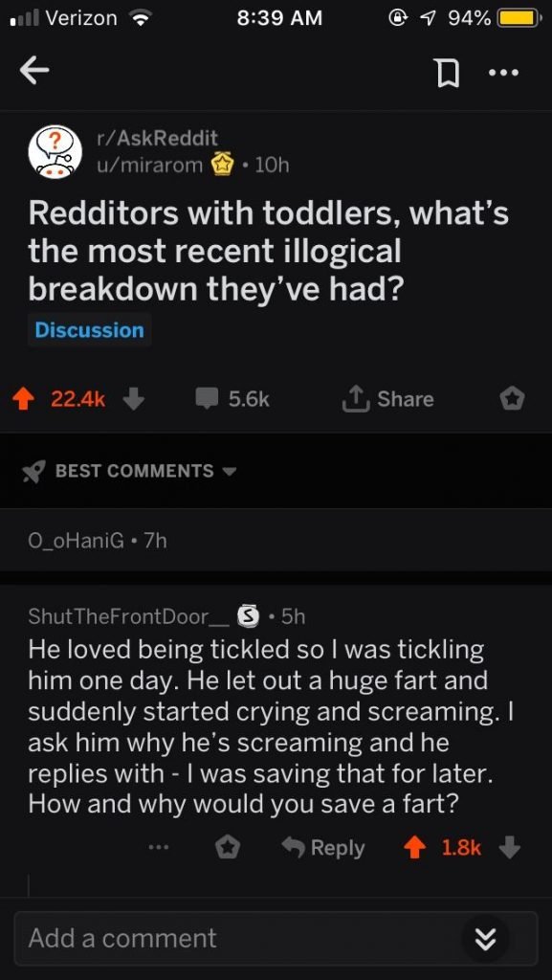Open ShutTheFrontDoor__ user profile
Screen dimensions: 552x980
click(x=128, y=617)
